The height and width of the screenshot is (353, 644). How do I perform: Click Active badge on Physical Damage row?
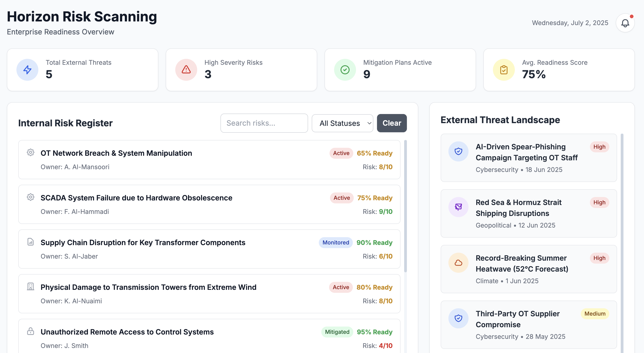click(341, 287)
